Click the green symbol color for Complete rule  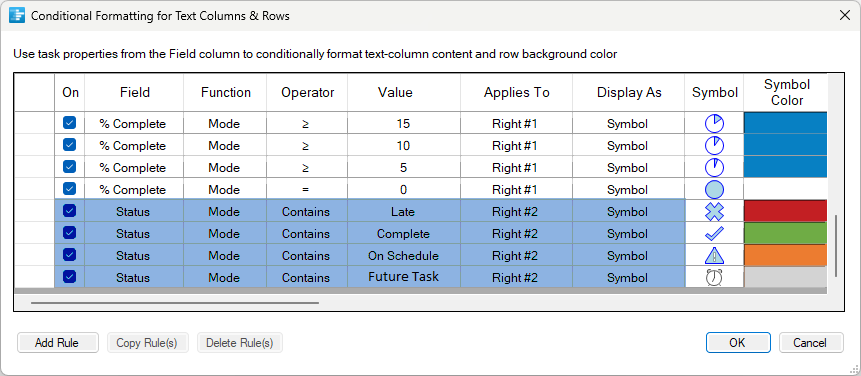pyautogui.click(x=785, y=233)
